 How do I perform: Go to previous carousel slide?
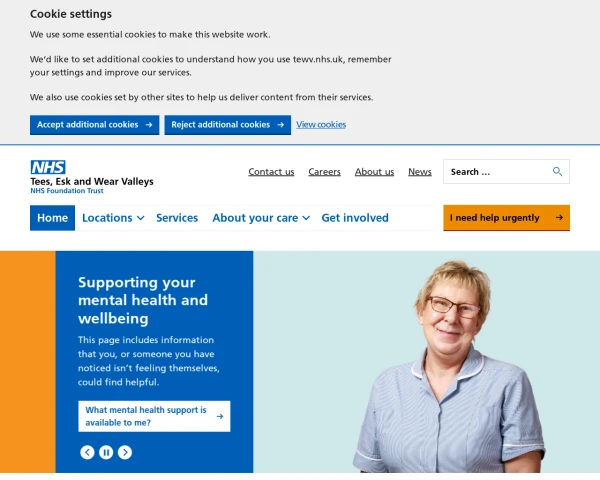pyautogui.click(x=87, y=452)
